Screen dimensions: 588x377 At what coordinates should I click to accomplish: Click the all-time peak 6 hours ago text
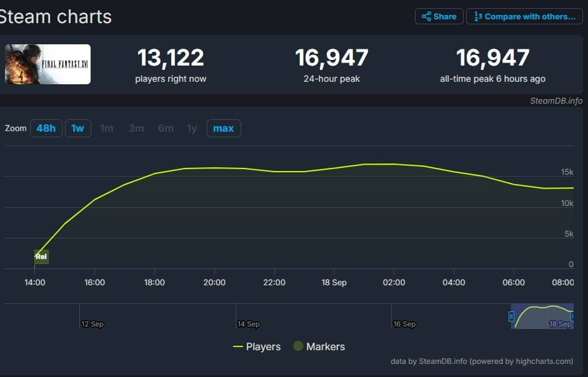492,79
